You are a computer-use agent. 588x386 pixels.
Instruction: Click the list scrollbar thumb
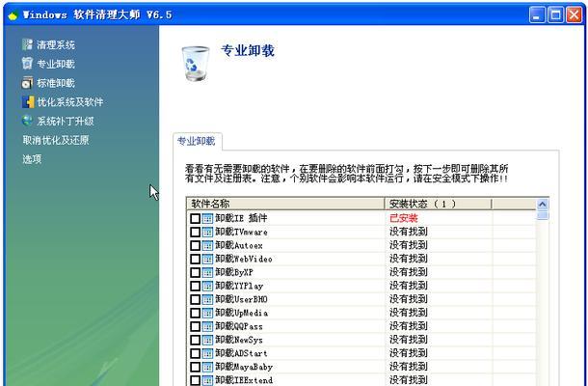[x=543, y=215]
